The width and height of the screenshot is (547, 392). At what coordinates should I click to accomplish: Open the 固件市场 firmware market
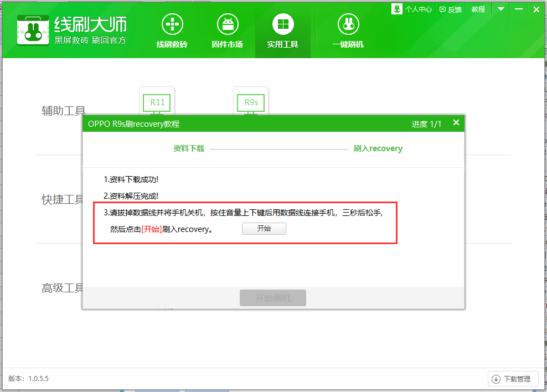[228, 31]
